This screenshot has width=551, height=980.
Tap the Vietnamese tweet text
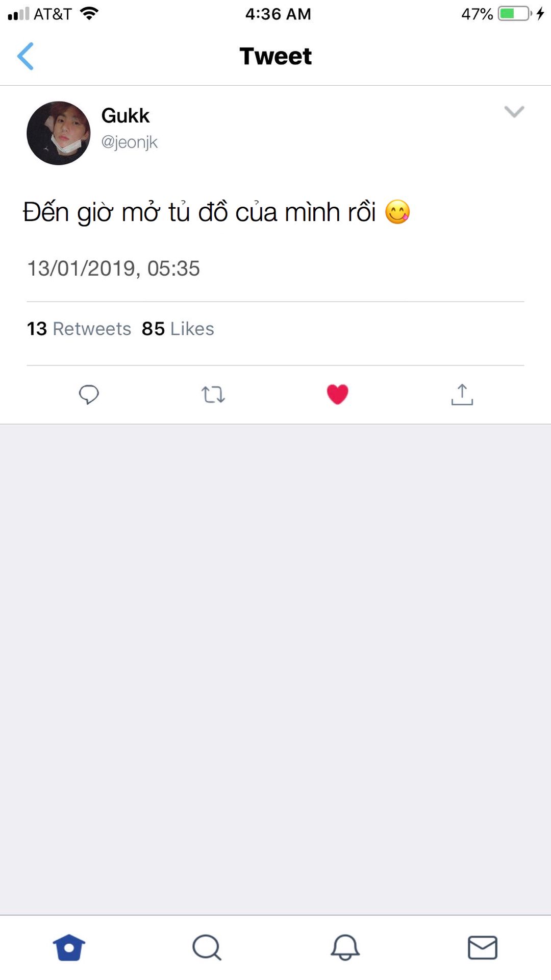[199, 212]
